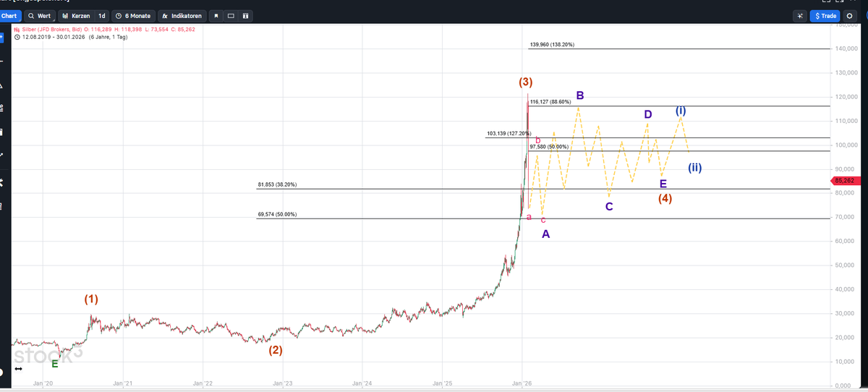Image resolution: width=868 pixels, height=392 pixels.
Task: Select the 69,574 (50.00%) Fibonacci label
Action: point(277,214)
